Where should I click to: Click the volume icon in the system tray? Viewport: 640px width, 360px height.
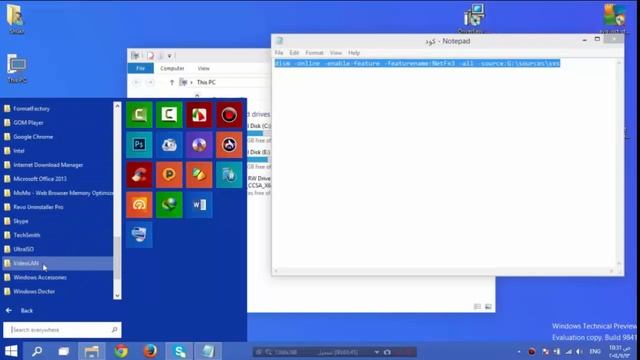580,351
